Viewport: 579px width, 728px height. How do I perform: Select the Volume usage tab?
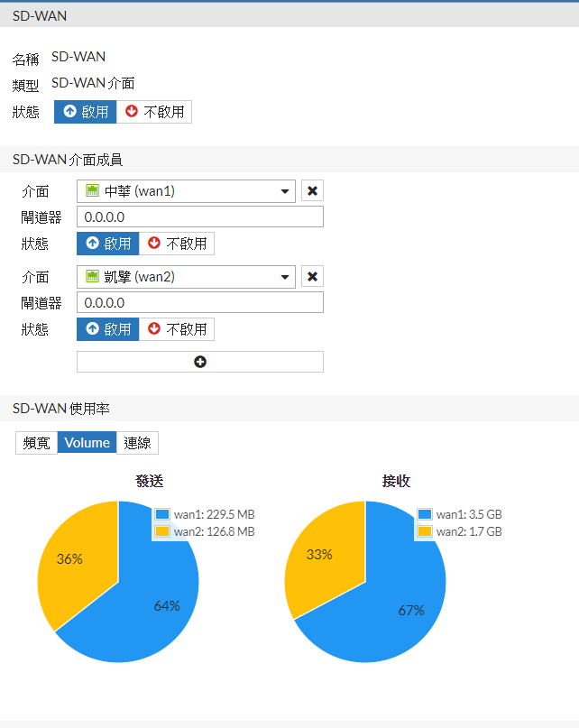pos(87,443)
